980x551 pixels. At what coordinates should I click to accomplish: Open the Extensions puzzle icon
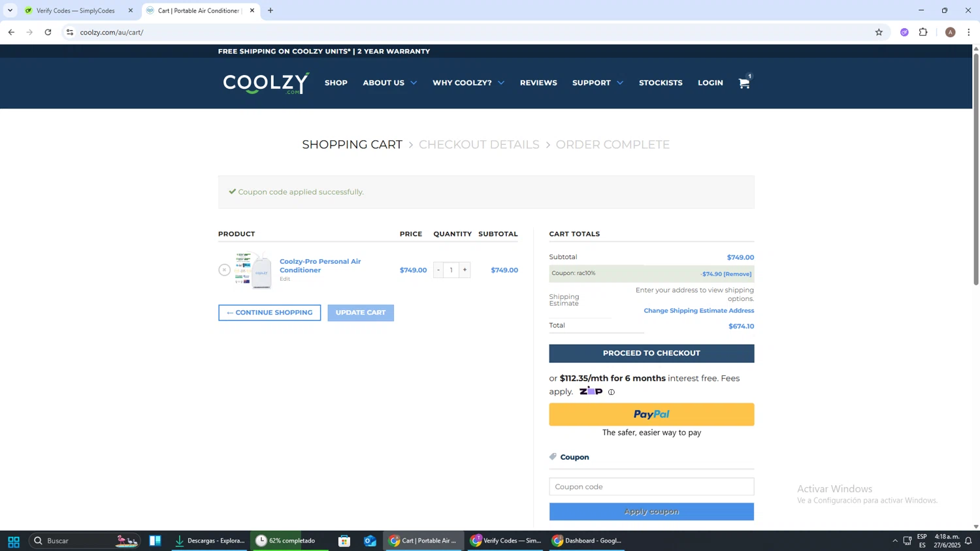click(923, 32)
